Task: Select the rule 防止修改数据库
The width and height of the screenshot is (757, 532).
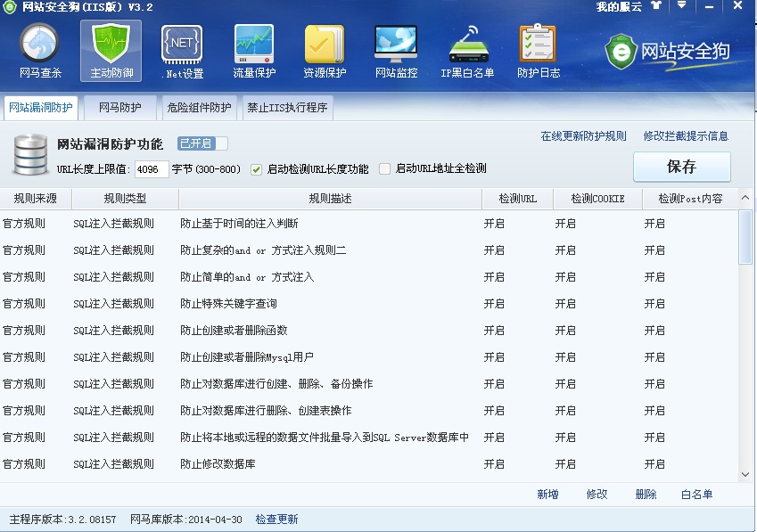Action: (369, 464)
